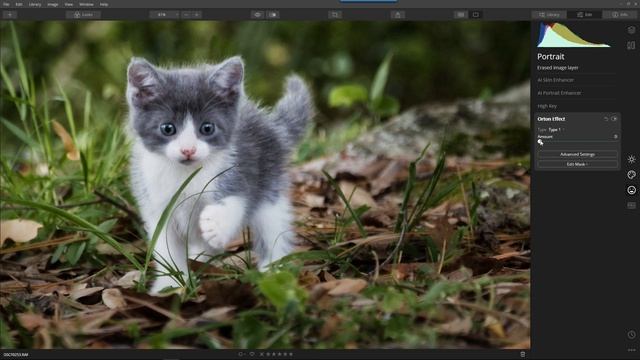Click the three-dots more options icon

coord(631,350)
